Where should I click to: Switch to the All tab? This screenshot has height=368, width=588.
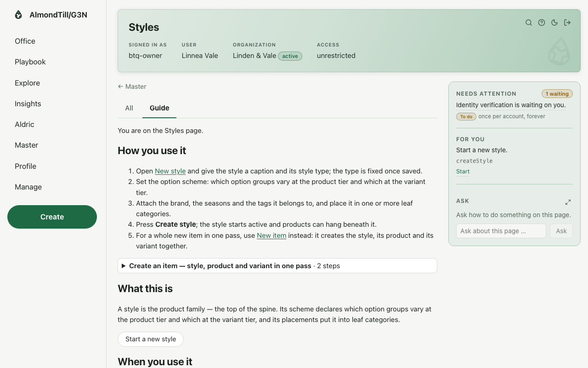point(129,108)
